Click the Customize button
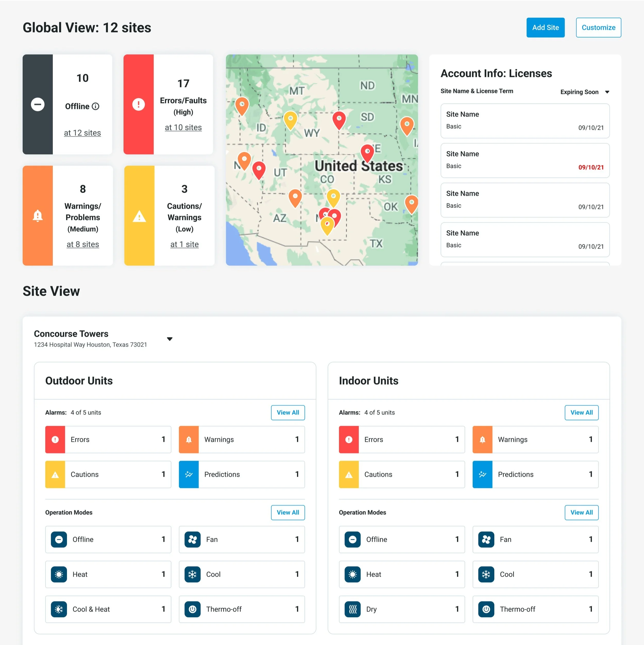Viewport: 644px width, 645px height. 598,27
